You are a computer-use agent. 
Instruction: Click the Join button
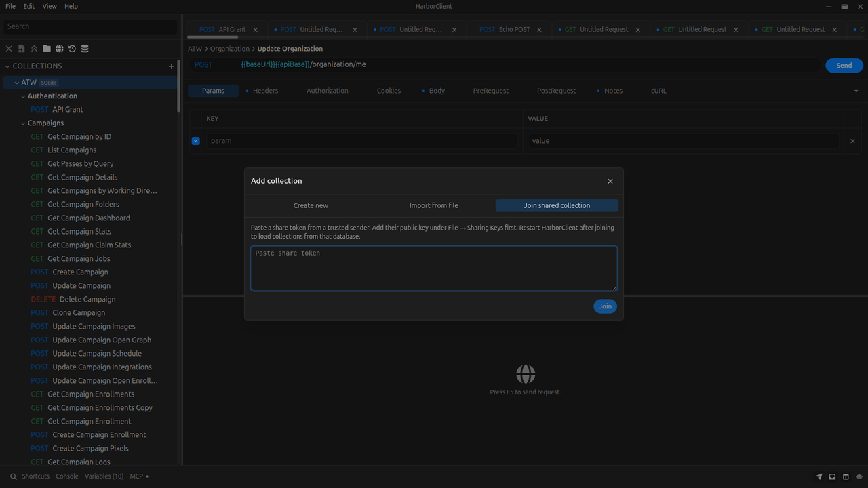click(x=605, y=306)
